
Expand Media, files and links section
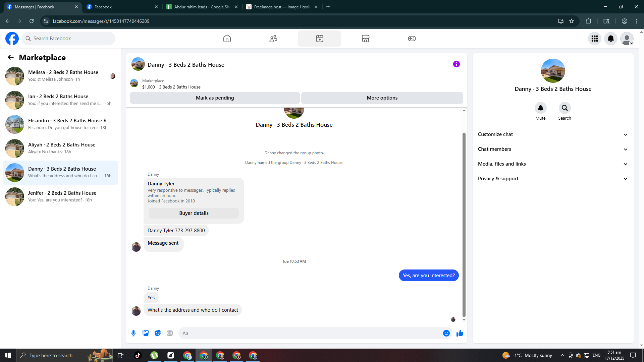[553, 164]
